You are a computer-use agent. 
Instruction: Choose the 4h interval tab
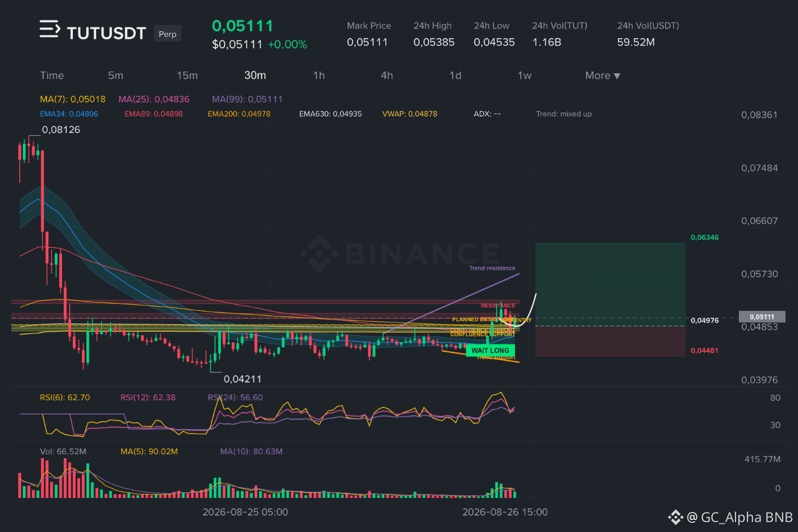386,76
